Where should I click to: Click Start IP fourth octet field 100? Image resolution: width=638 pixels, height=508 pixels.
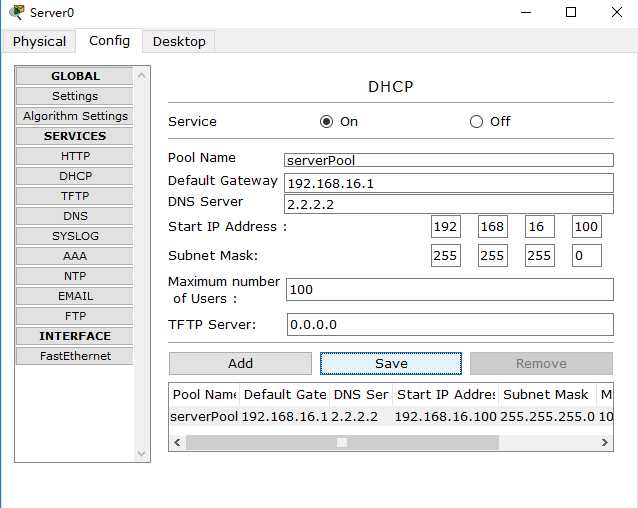point(587,227)
